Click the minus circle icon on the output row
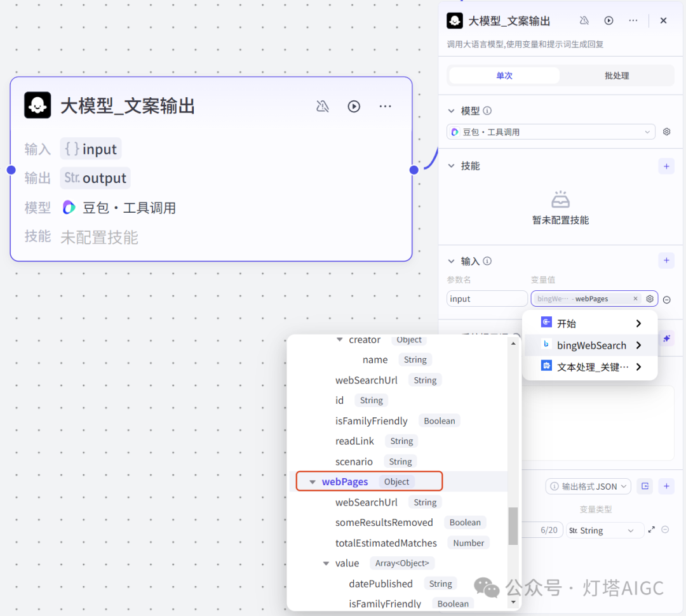Screen dimensions: 686x616 (x=665, y=530)
